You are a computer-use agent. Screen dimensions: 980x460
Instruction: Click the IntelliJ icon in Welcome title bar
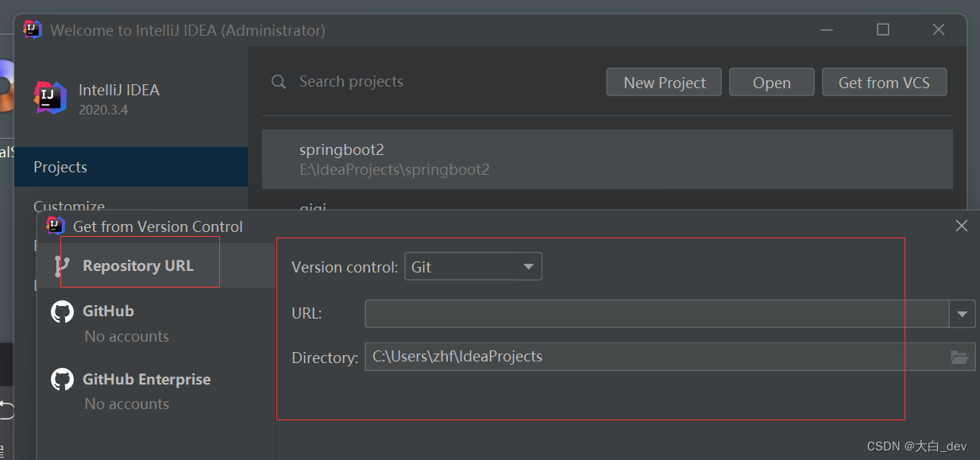(x=33, y=29)
